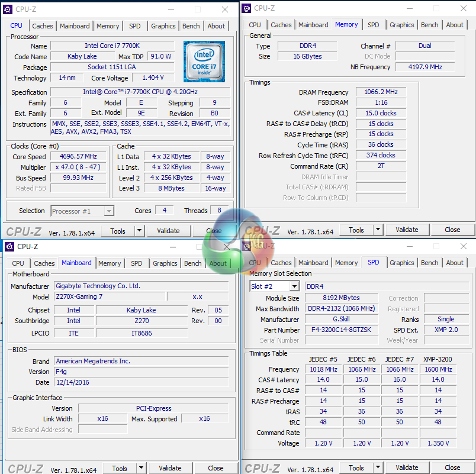Click the CPU-Z title bar icon in the Memory window

247,8
